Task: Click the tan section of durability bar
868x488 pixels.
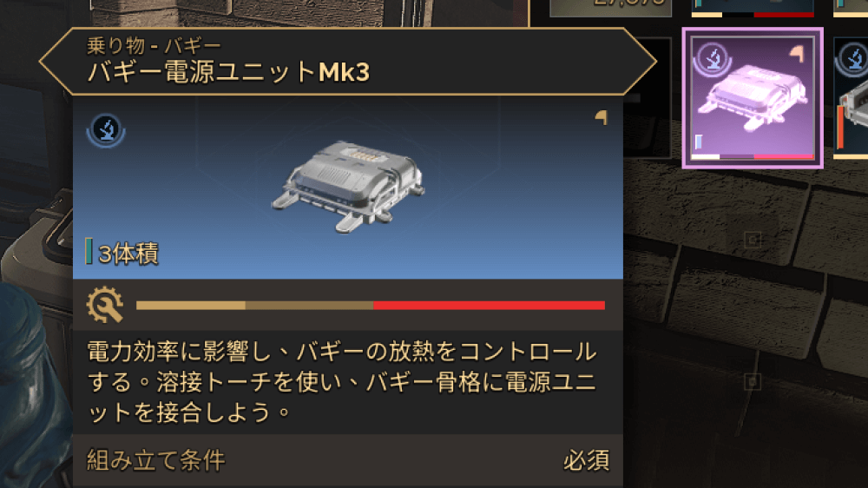Action: [x=190, y=305]
